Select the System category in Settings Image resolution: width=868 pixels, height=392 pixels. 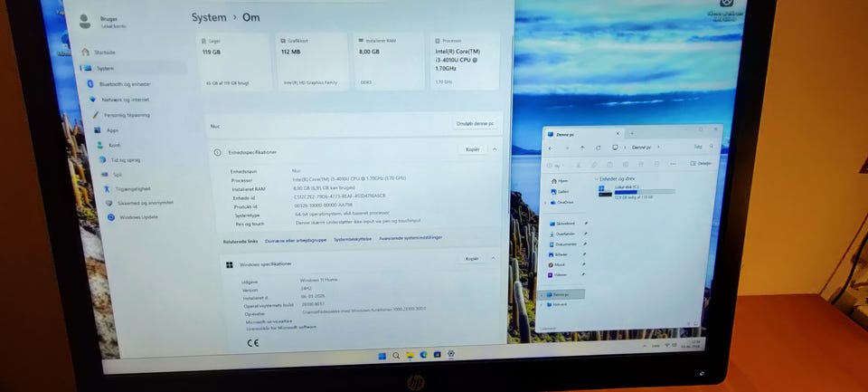133,68
